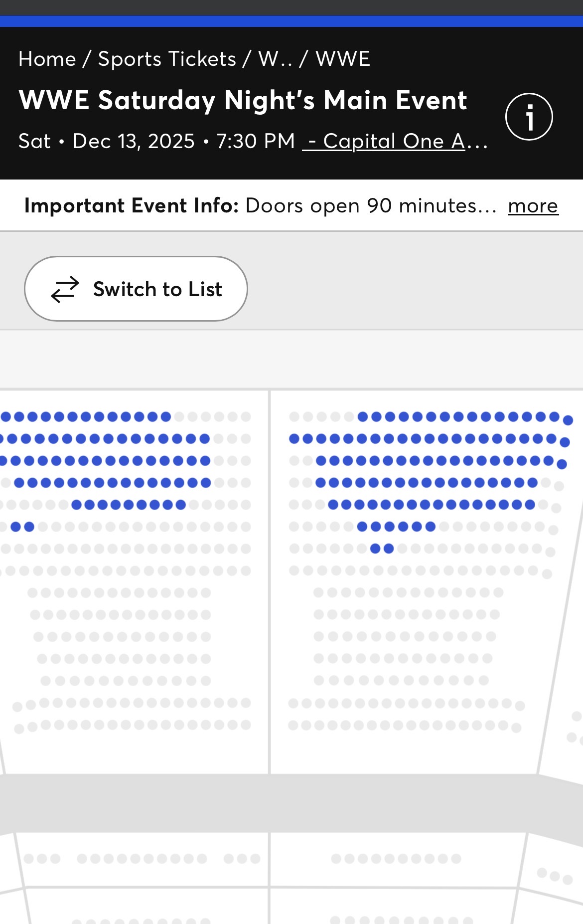Click the swap arrows icon in Switch to List
The width and height of the screenshot is (583, 924).
[x=65, y=289]
